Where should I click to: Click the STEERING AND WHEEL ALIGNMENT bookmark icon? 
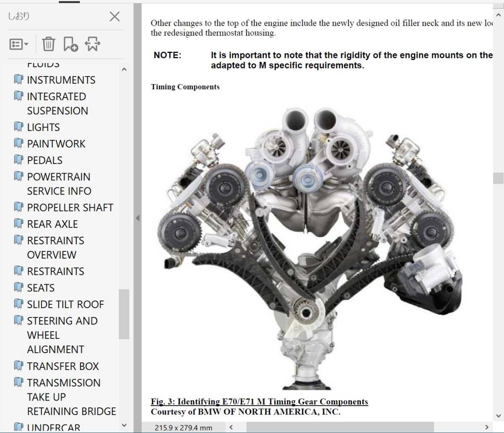(x=18, y=321)
